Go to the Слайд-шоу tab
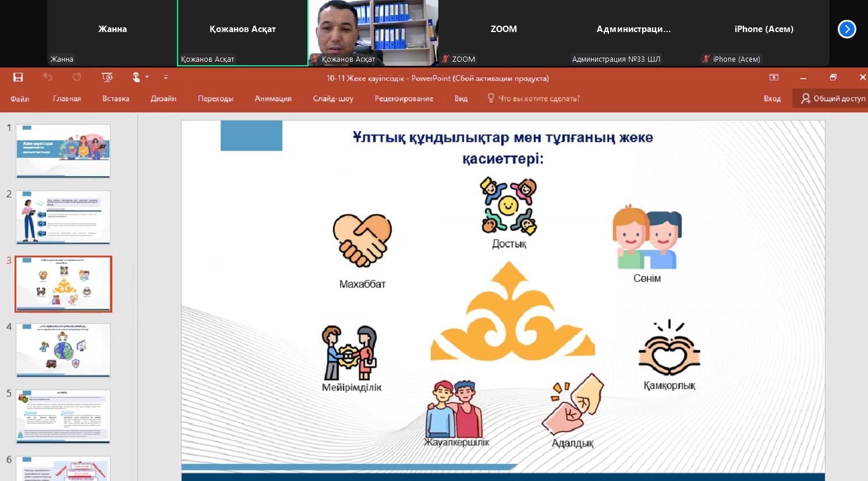The width and height of the screenshot is (868, 481). tap(333, 99)
